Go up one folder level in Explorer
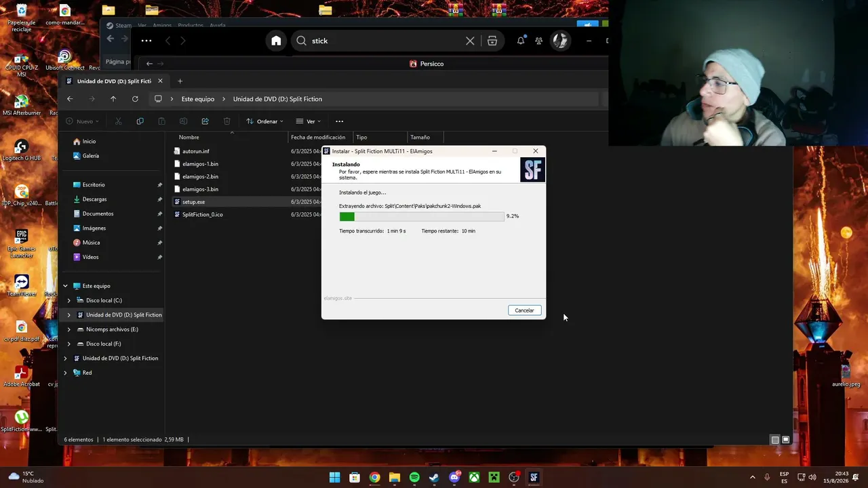The width and height of the screenshot is (868, 488). 113,99
